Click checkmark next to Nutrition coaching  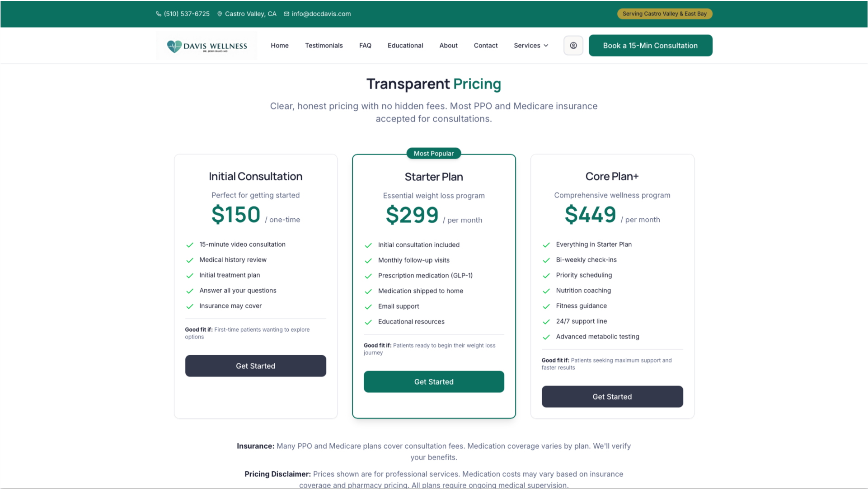tap(546, 291)
